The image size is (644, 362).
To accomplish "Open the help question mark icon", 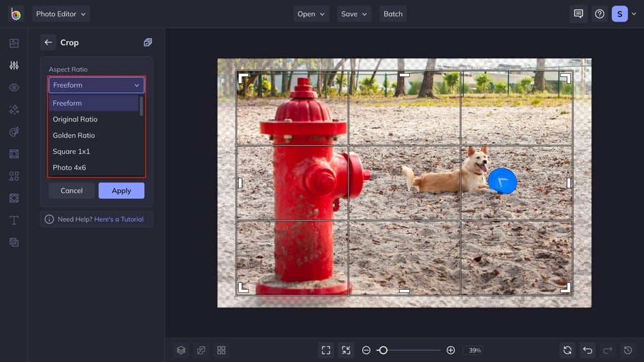I will 600,14.
